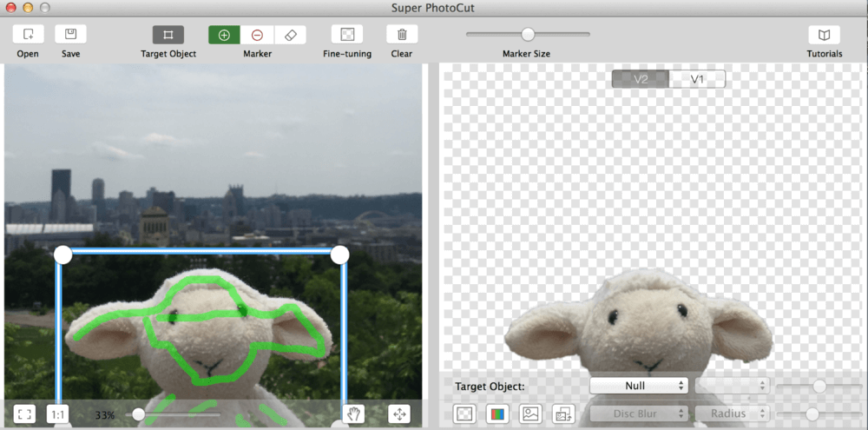This screenshot has width=868, height=430.
Task: Open the Fine-tuning tool
Action: (347, 35)
